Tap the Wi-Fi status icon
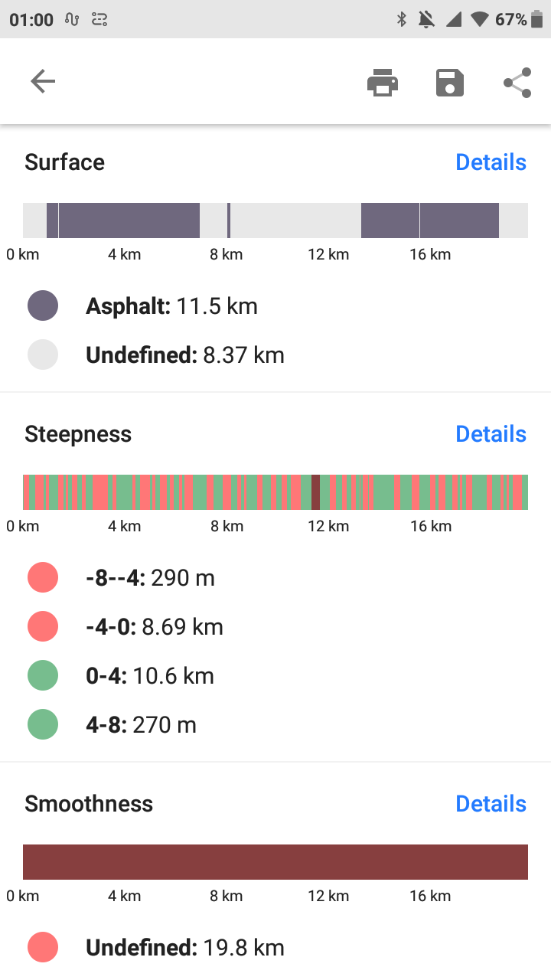 pyautogui.click(x=480, y=20)
